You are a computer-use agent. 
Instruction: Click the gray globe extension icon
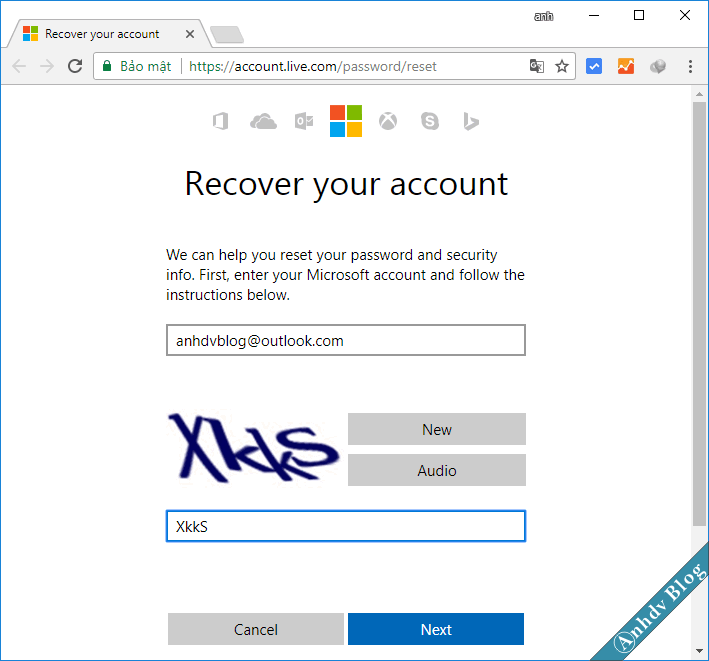click(658, 66)
